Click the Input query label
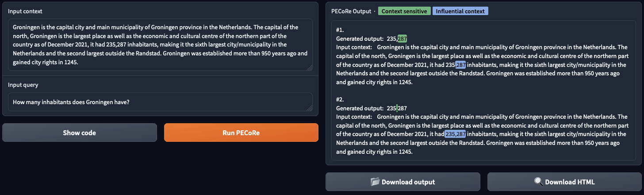This screenshot has height=195, width=644. tap(23, 85)
